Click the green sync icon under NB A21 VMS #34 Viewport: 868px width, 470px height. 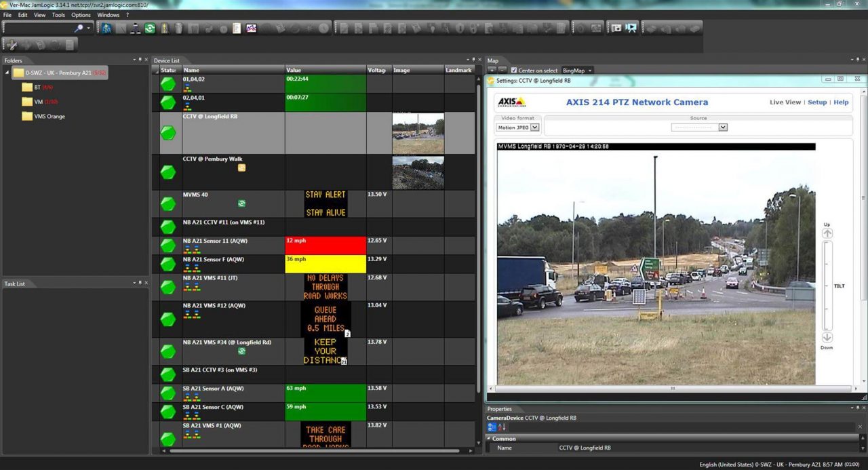[241, 351]
